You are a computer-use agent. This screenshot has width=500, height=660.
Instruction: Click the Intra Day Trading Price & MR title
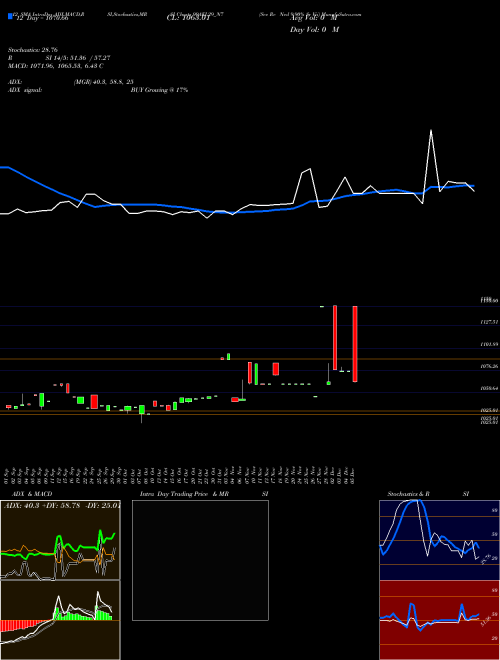(x=184, y=494)
